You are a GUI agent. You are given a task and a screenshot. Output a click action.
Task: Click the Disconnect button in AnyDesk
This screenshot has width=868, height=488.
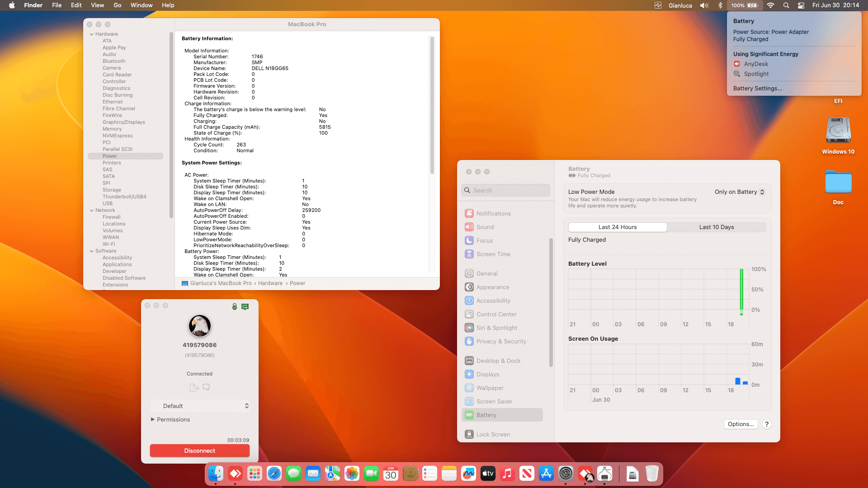click(199, 450)
